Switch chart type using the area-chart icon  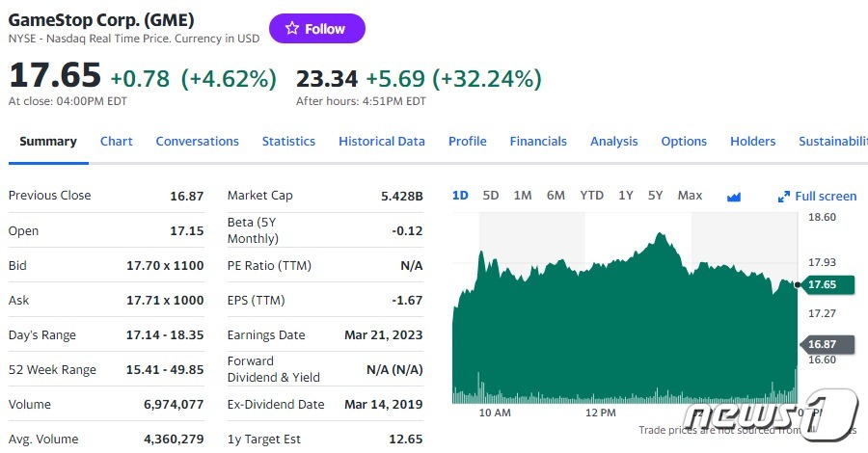[x=734, y=197]
